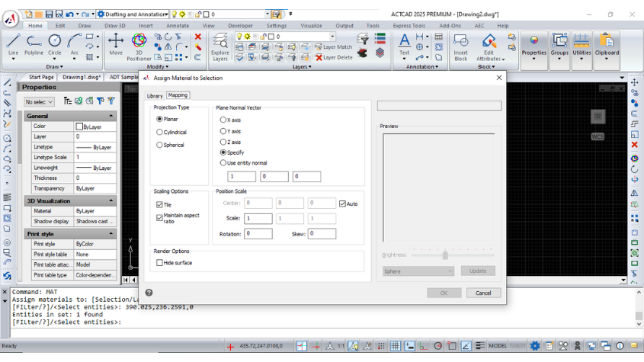Screen dimensions: 644x362
Task: Toggle grid display in status bar
Action: click(395, 346)
